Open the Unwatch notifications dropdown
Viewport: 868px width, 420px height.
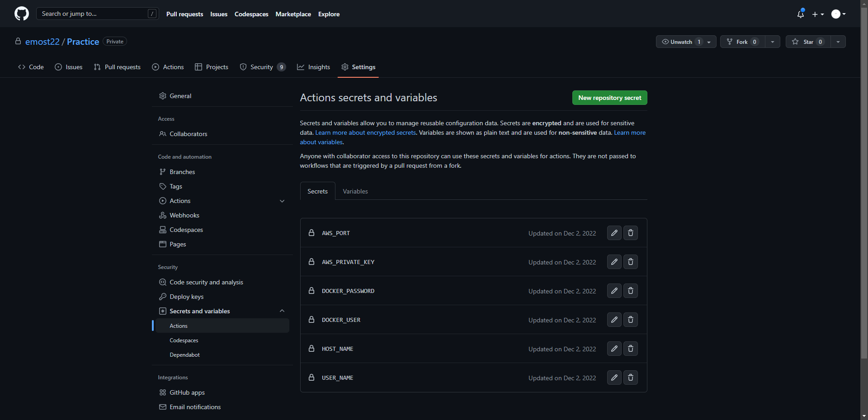point(686,42)
